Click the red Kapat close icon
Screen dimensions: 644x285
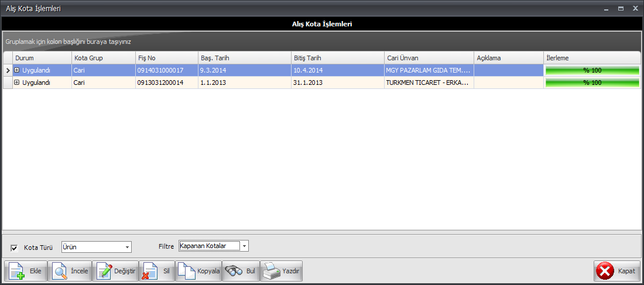(x=605, y=272)
